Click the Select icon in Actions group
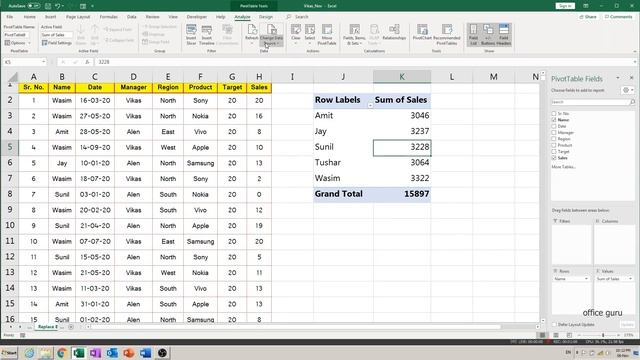Screen dimensions: 640x360 [310, 34]
